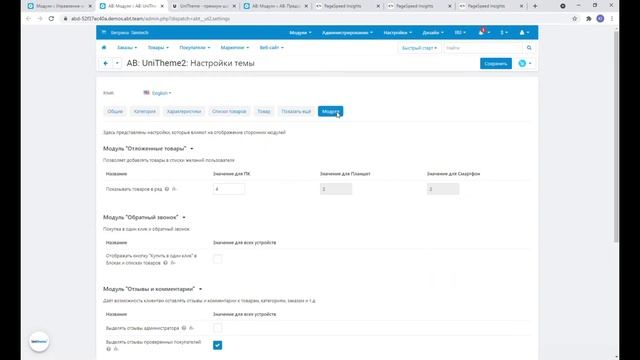Click the storefront icon in blue top bar
Screen dimensions: 640x360
tap(104, 32)
